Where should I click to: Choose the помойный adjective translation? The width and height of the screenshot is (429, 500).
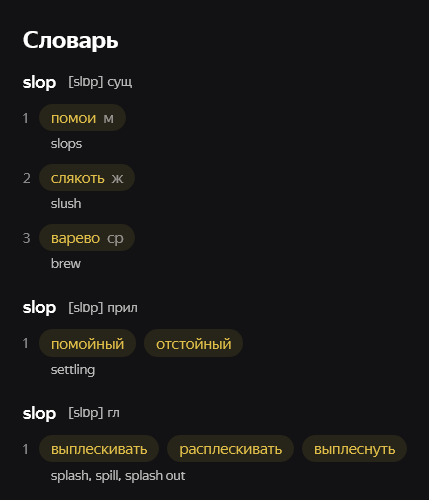click(x=87, y=344)
